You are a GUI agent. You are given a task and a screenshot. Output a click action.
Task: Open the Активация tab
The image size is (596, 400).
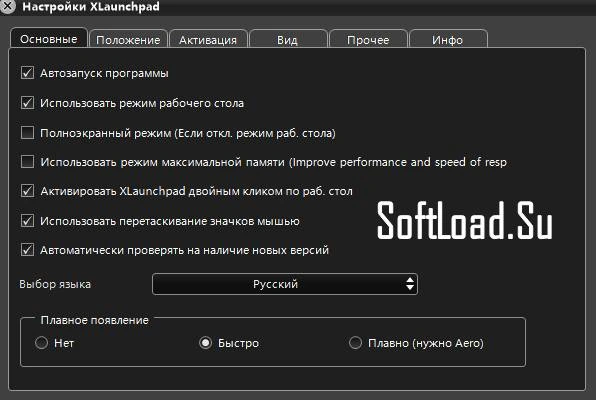pos(208,39)
